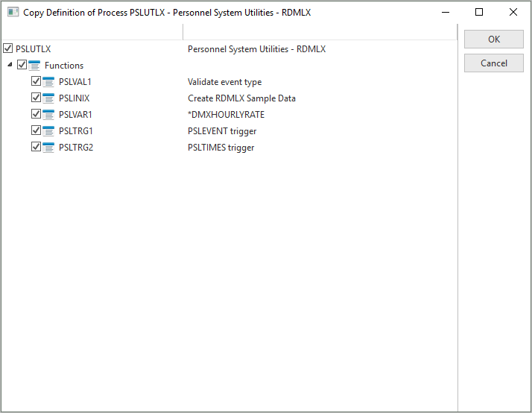Uncheck the Functions group checkbox

[22, 65]
